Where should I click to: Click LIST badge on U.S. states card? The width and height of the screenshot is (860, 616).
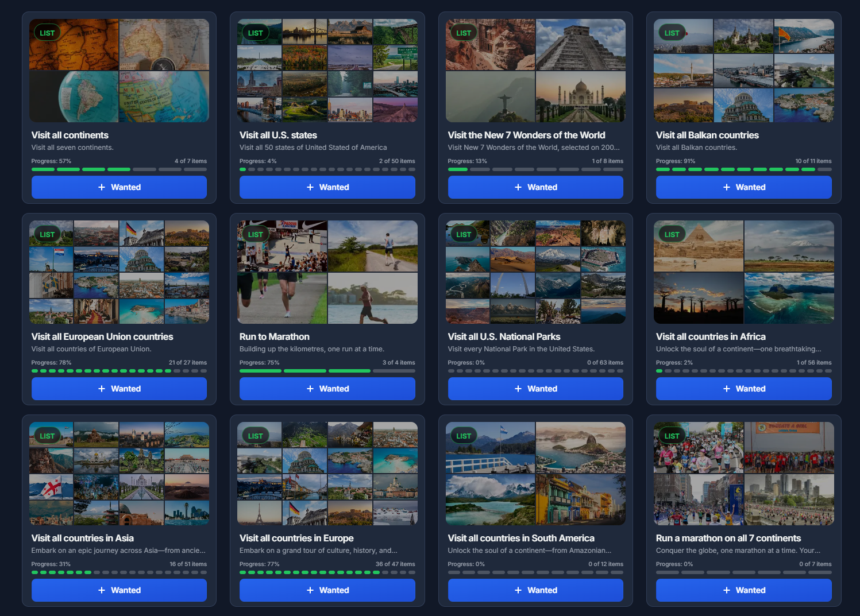point(255,33)
